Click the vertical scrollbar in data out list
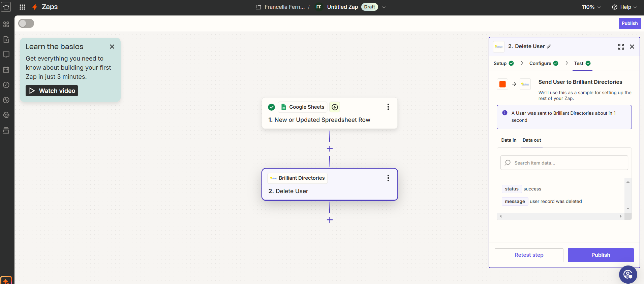Screen dimensions: 644x284 [628, 195]
